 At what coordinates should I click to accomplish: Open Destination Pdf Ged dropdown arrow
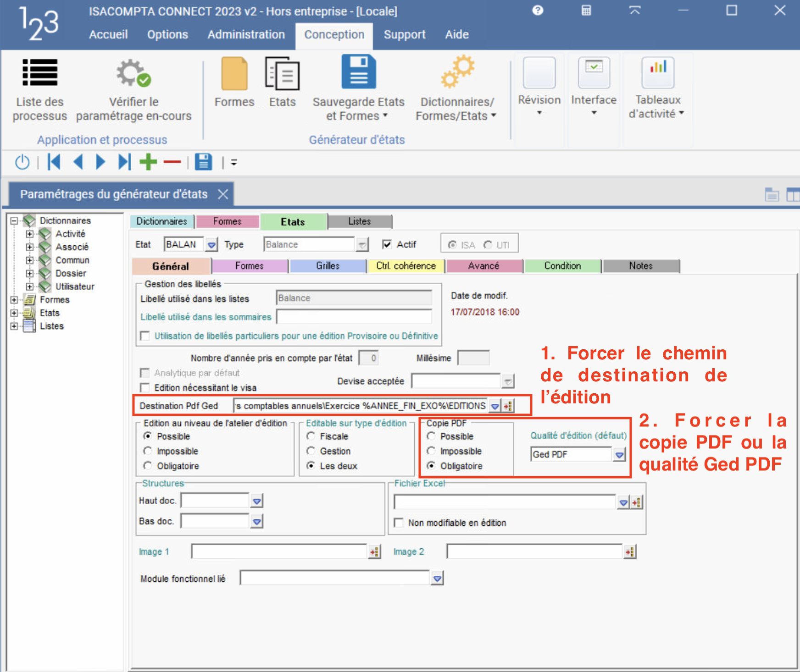494,406
